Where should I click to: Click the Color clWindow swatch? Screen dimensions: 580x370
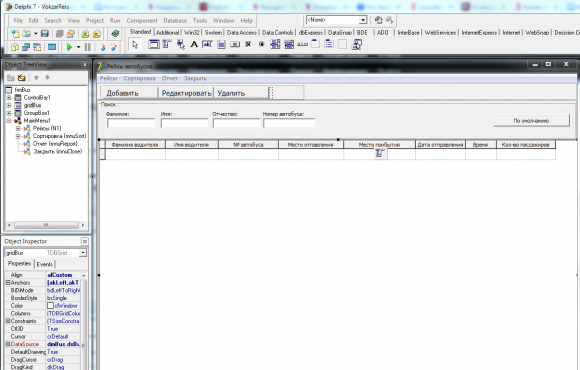(50, 306)
